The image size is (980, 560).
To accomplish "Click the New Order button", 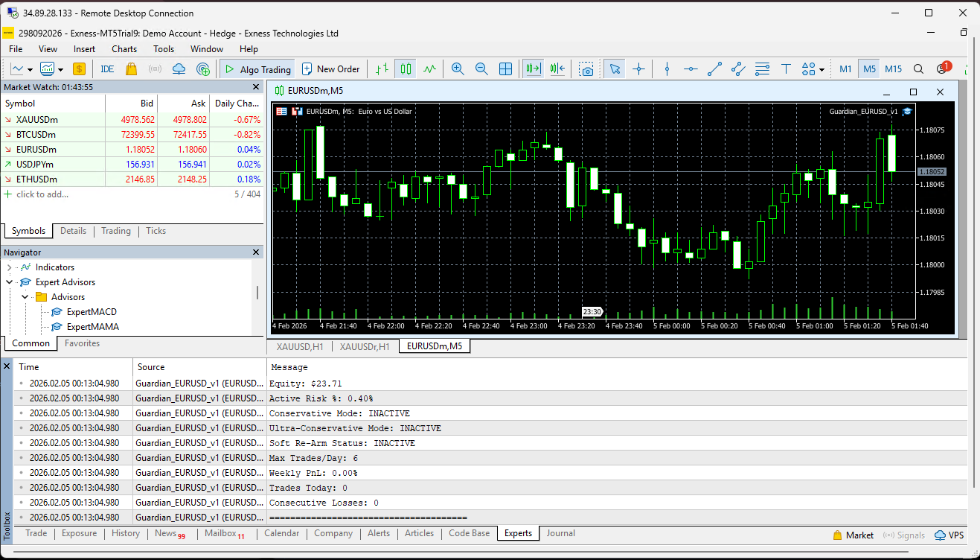I will click(331, 69).
